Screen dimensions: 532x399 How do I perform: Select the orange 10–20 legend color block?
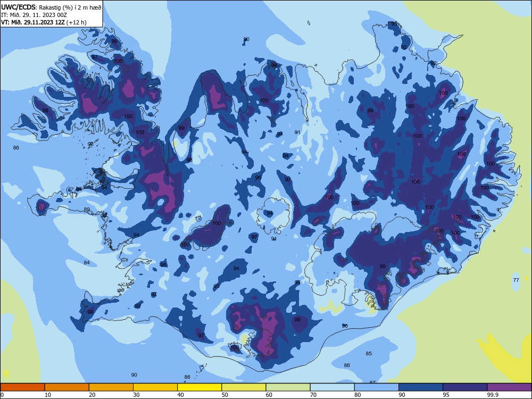[x=67, y=387]
